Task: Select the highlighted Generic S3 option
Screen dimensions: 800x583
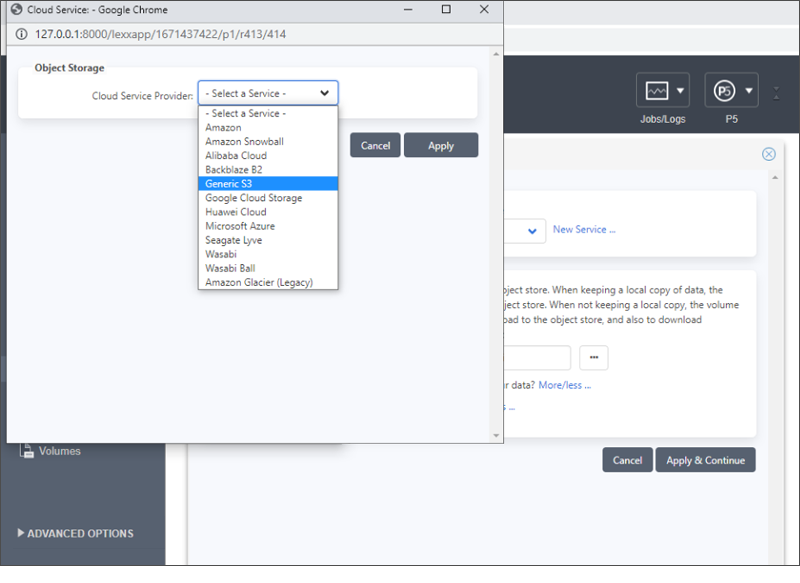Action: (x=268, y=184)
